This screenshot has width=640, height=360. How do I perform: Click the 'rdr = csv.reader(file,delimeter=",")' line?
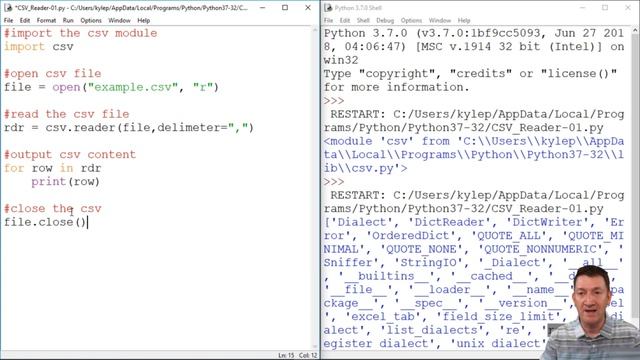129,127
